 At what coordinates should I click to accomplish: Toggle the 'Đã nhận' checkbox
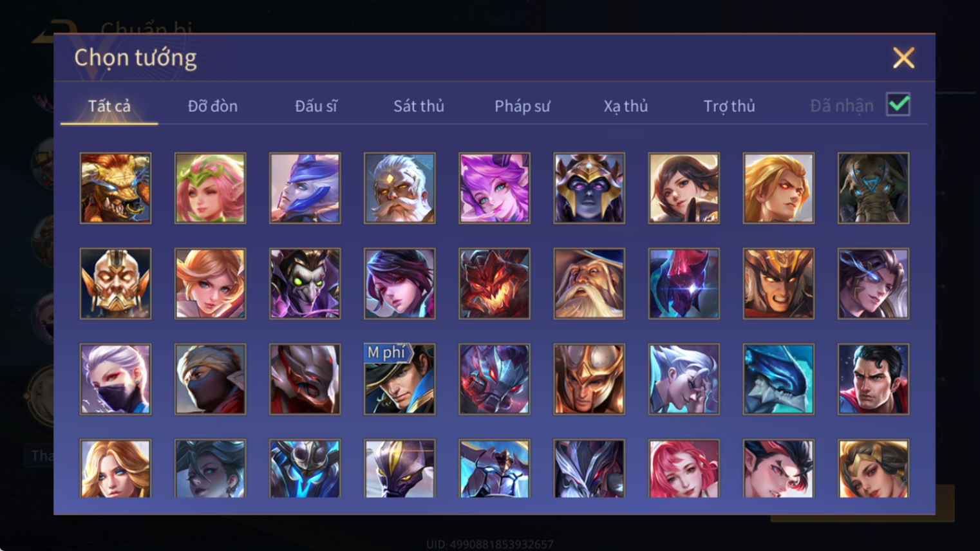click(x=898, y=104)
